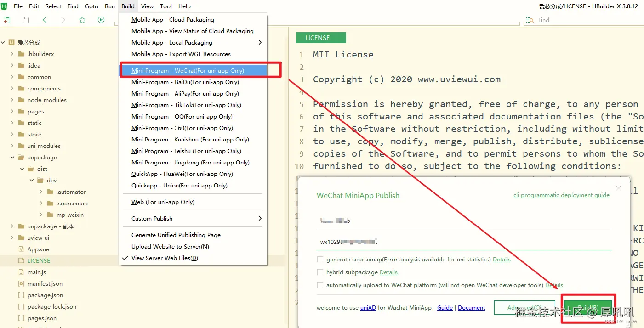Image resolution: width=644 pixels, height=328 pixels.
Task: Collapse the unpackage folder
Action: [12, 157]
